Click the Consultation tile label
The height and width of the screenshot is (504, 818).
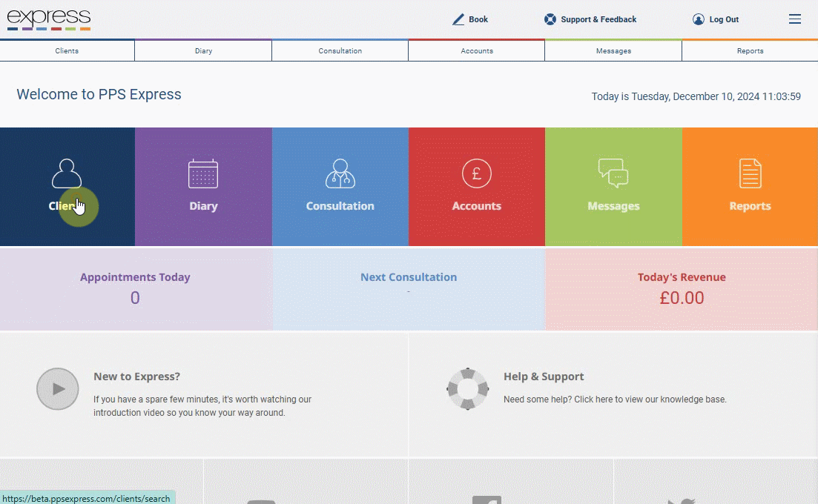pos(340,206)
